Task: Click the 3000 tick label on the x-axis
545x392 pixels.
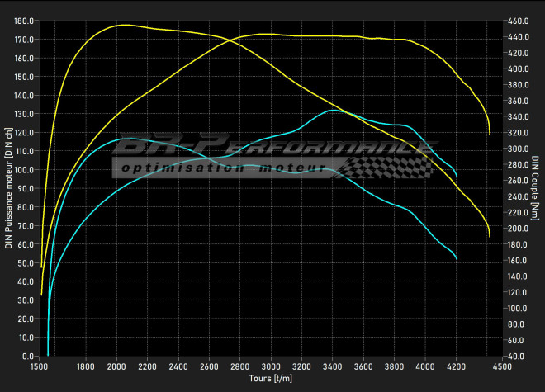Action: coord(270,366)
